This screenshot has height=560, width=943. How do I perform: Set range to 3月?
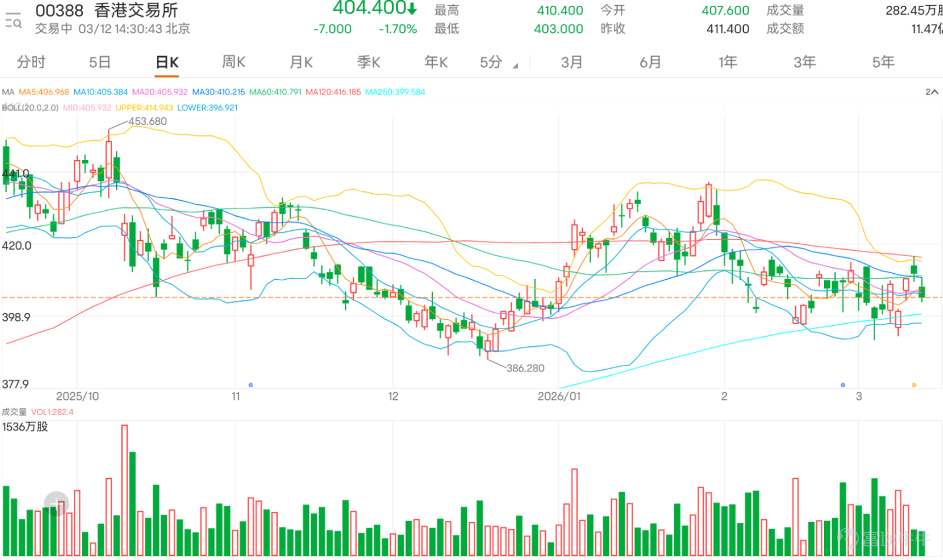point(572,62)
